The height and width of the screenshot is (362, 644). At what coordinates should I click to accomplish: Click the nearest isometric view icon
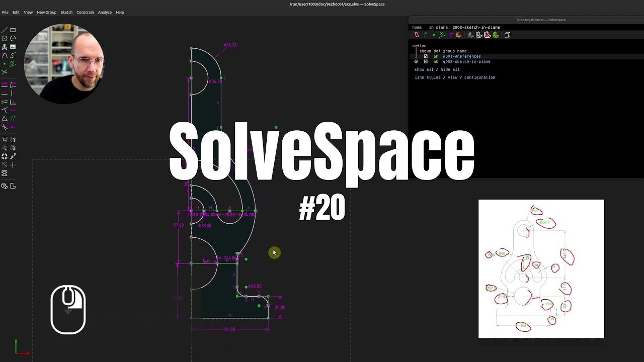[5, 186]
